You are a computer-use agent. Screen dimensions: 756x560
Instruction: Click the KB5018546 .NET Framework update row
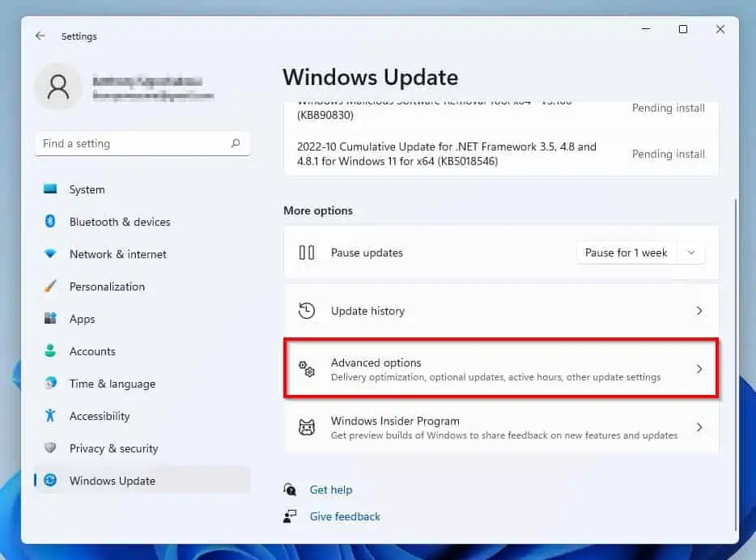[x=501, y=154]
